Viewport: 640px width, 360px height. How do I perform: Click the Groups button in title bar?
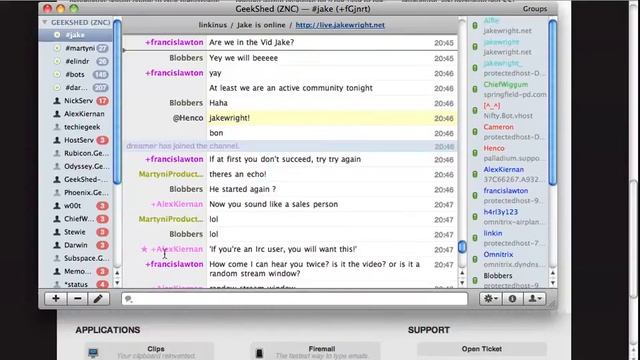(x=535, y=9)
